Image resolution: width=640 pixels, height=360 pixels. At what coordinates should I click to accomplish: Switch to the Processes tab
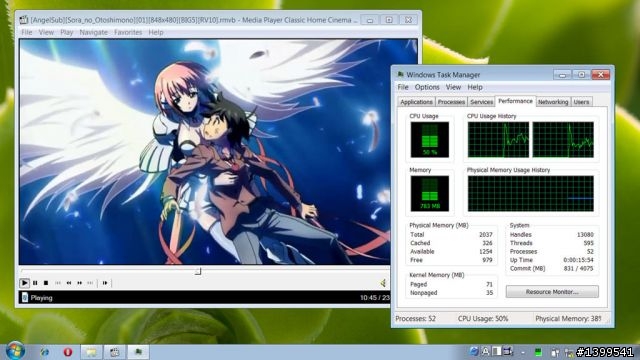(451, 102)
